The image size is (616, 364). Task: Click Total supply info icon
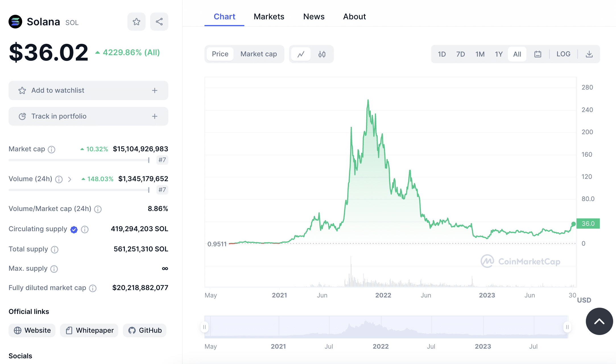click(x=55, y=249)
